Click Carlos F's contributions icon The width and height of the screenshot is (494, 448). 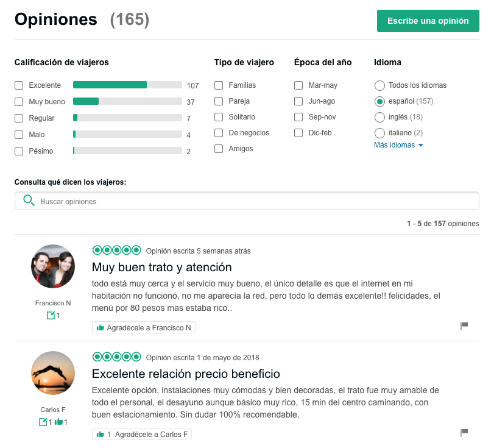pyautogui.click(x=43, y=422)
